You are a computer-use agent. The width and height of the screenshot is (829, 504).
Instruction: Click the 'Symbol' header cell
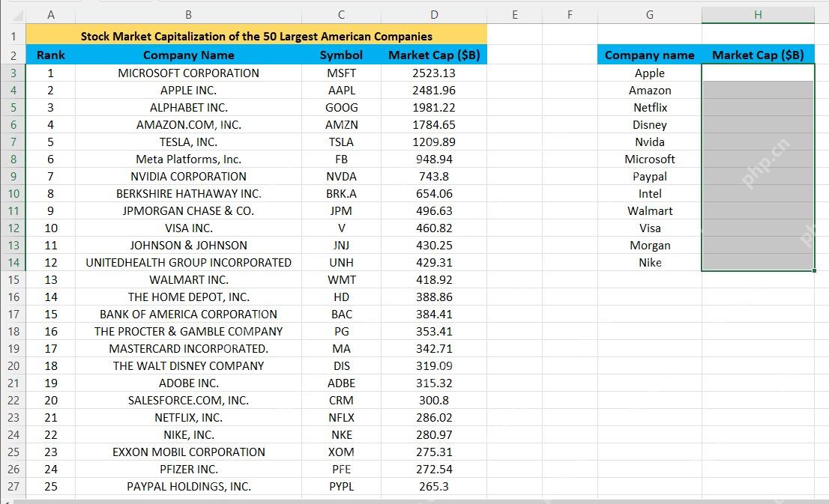click(341, 55)
